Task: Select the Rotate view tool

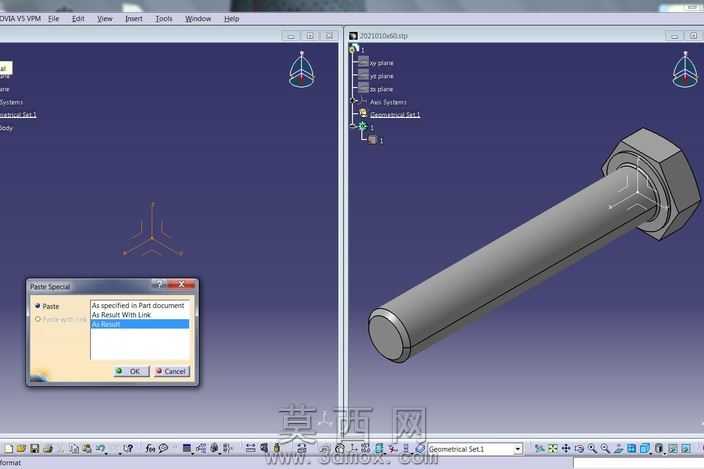Action: pyautogui.click(x=579, y=448)
